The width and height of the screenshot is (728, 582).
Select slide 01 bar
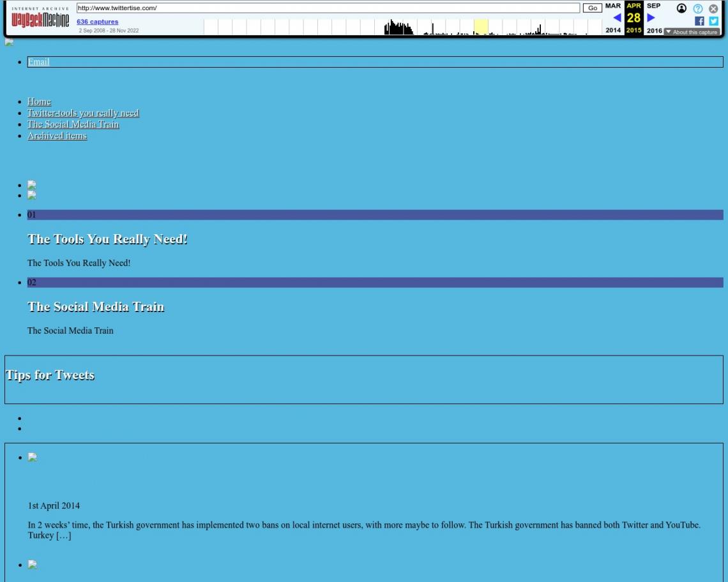pos(375,214)
